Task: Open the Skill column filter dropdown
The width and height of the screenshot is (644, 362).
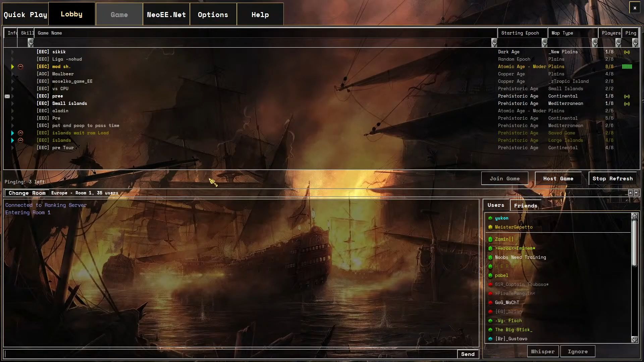Action: click(31, 43)
